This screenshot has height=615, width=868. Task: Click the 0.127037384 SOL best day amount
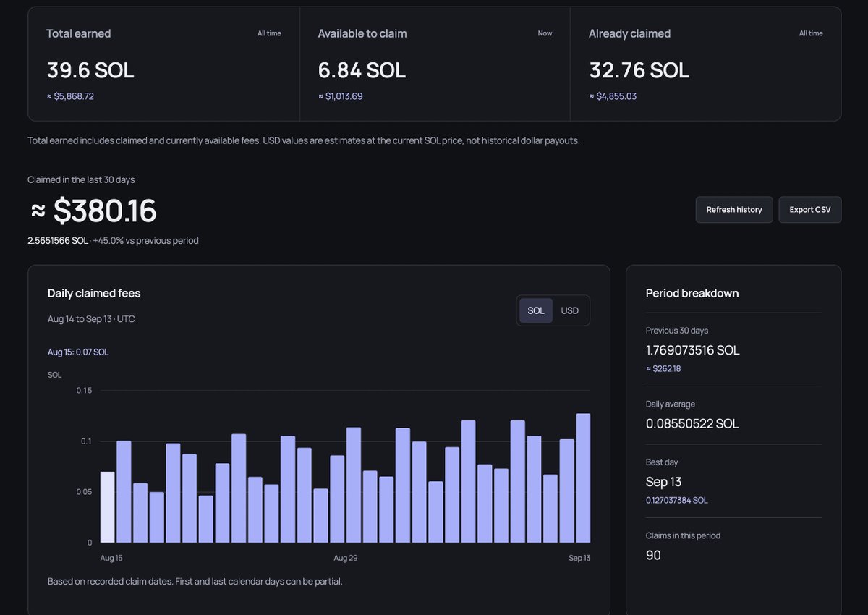pos(677,501)
